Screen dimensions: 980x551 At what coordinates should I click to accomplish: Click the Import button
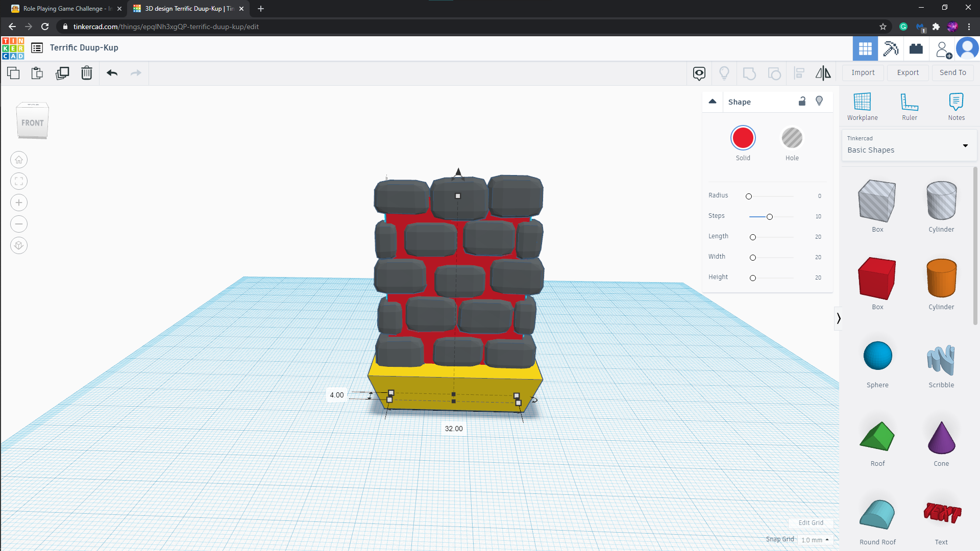tap(863, 72)
